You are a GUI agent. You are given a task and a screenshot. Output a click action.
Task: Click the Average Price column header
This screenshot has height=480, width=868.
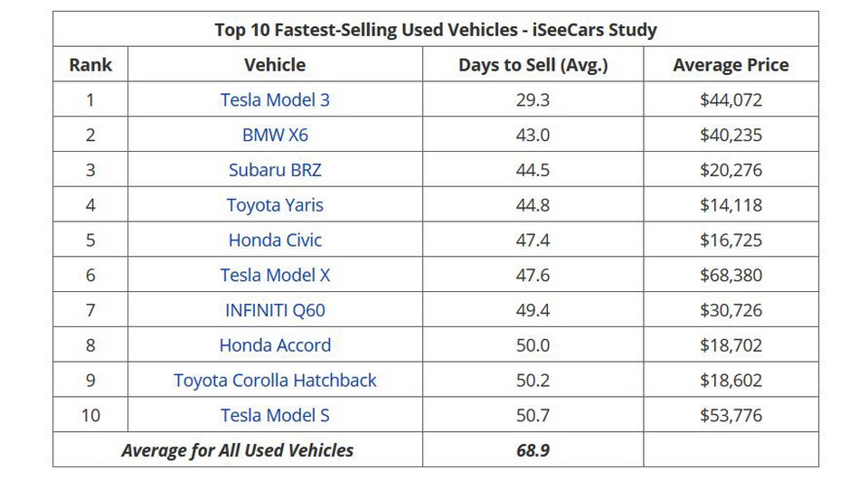point(731,65)
